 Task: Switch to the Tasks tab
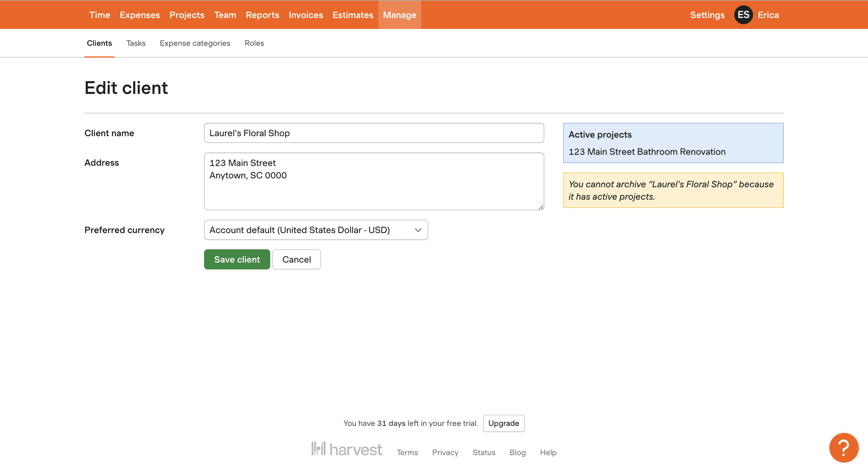(136, 43)
